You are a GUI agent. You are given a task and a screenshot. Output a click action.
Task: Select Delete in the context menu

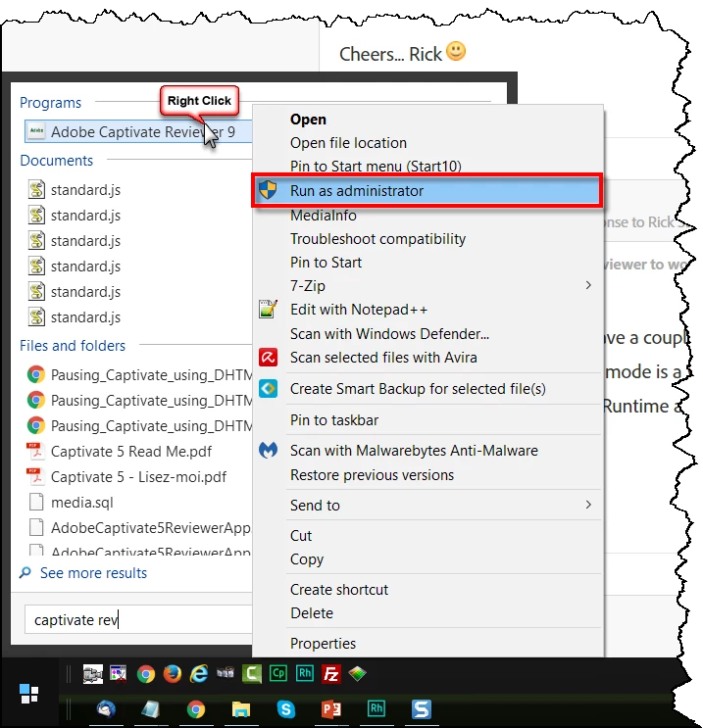pos(427,613)
